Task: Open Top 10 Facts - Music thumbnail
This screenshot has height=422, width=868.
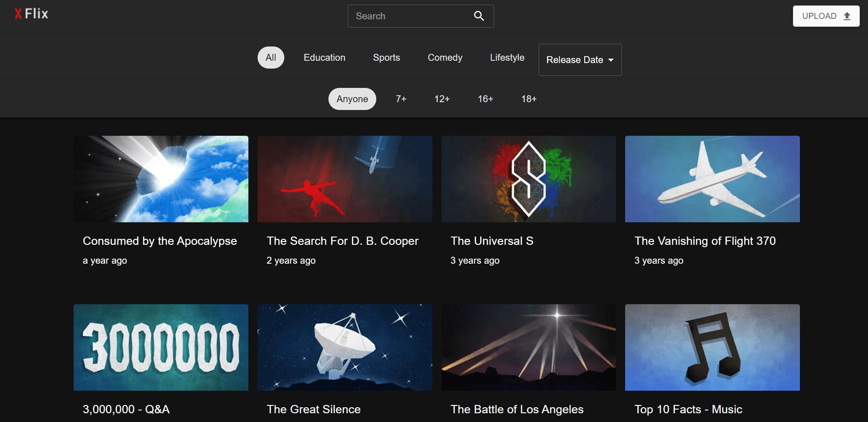Action: 712,347
